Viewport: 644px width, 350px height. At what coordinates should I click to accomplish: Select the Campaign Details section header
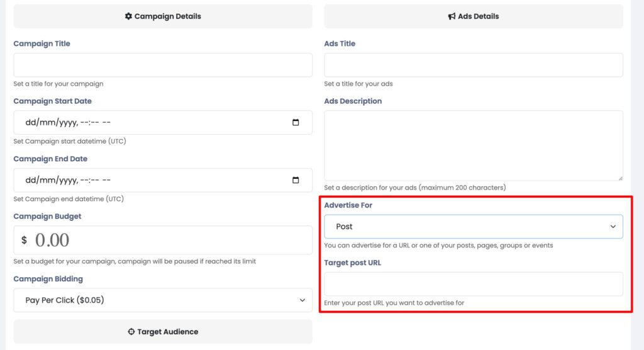[163, 16]
